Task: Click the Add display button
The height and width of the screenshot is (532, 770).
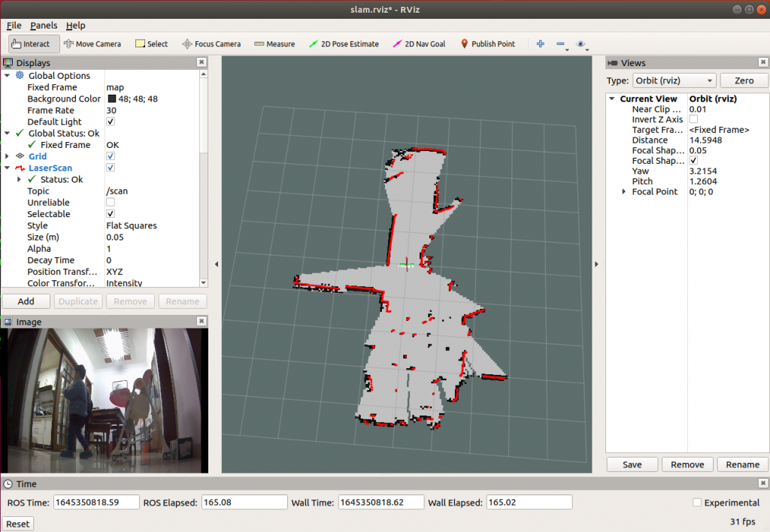Action: (x=26, y=301)
